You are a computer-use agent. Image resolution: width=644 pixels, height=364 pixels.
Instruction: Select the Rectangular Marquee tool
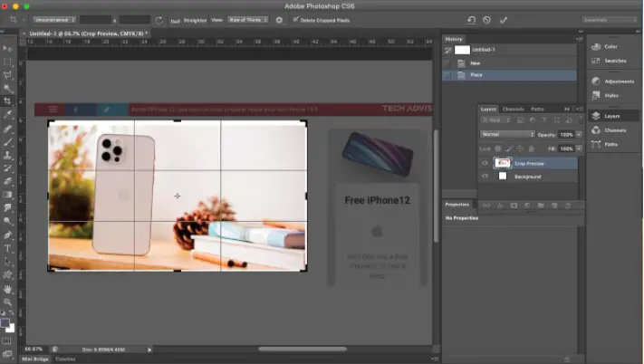(x=7, y=62)
